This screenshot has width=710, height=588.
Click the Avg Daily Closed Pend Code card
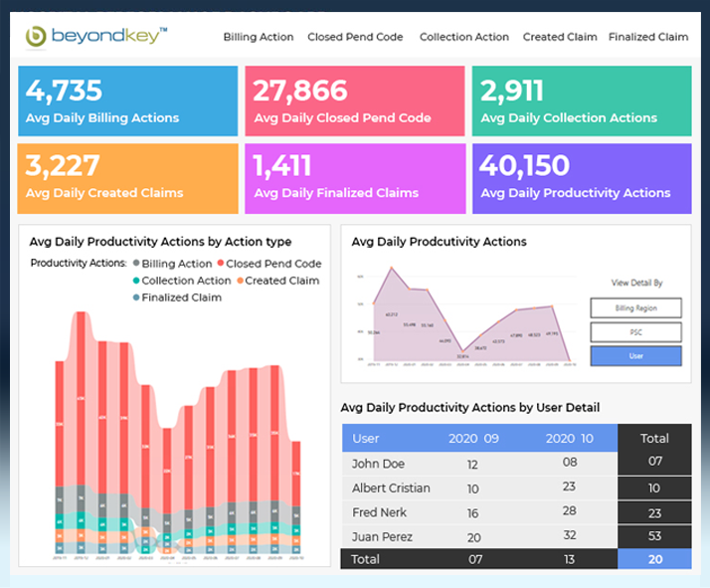click(x=355, y=101)
